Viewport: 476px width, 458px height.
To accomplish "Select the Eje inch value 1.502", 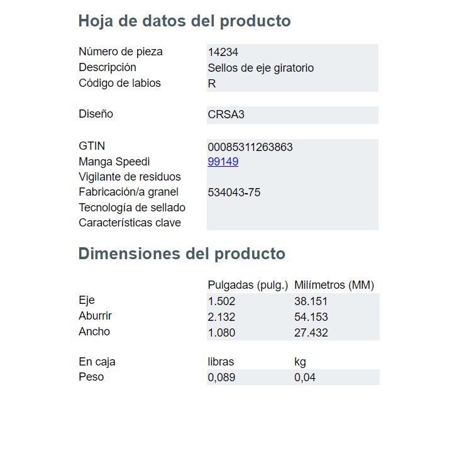I will click(x=221, y=301).
